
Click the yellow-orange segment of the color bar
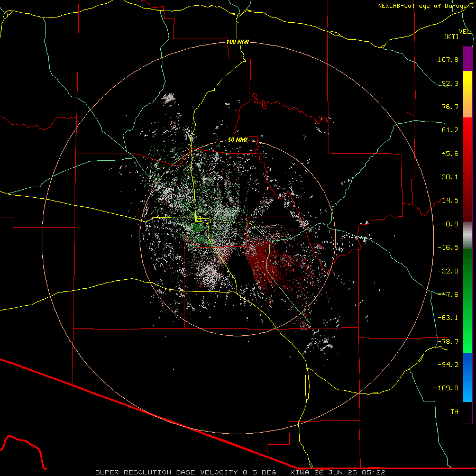point(467,94)
